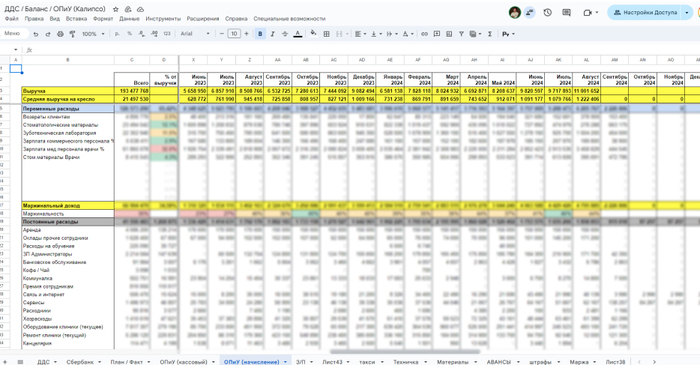Open the comments history panel
The height and width of the screenshot is (365, 700).
coord(567,12)
